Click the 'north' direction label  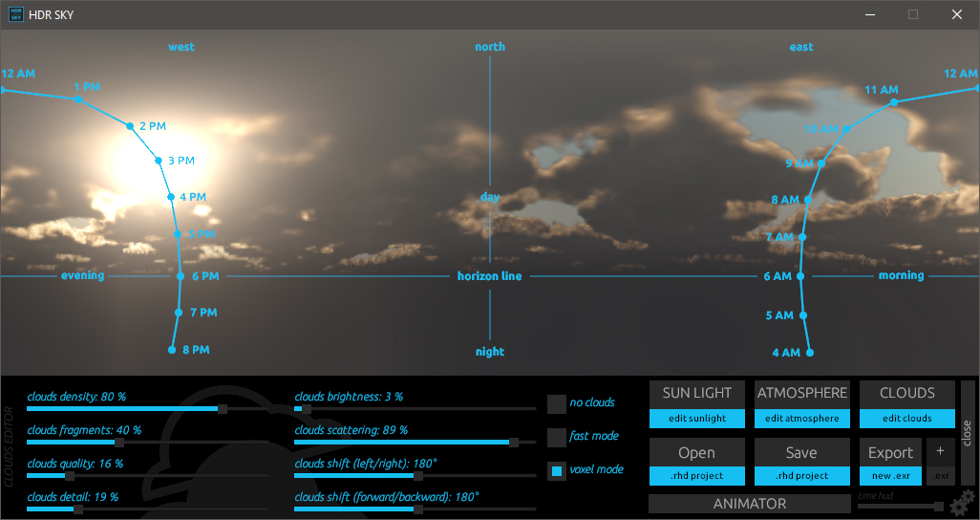pyautogui.click(x=490, y=47)
